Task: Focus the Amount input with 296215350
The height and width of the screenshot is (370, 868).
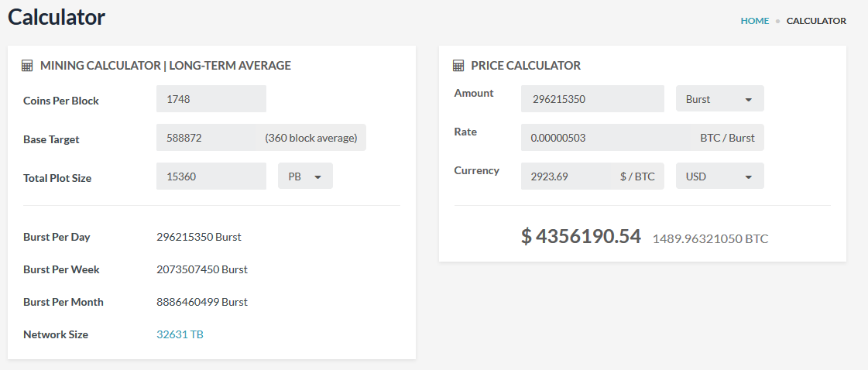Action: click(x=592, y=98)
